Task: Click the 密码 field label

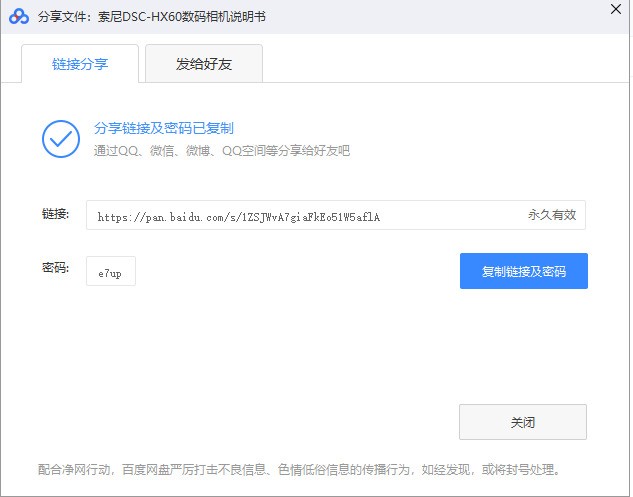Action: point(55,270)
